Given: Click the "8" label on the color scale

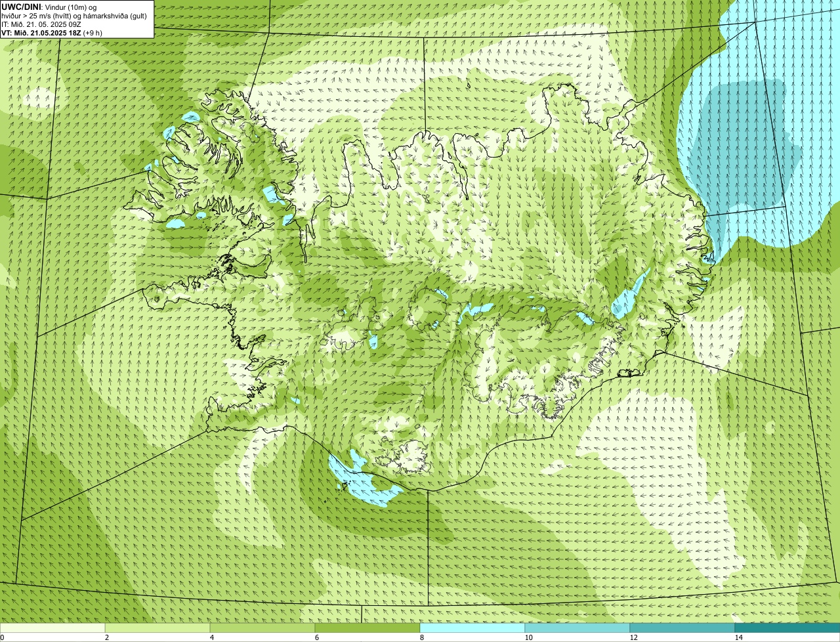Looking at the screenshot, I should click(421, 637).
